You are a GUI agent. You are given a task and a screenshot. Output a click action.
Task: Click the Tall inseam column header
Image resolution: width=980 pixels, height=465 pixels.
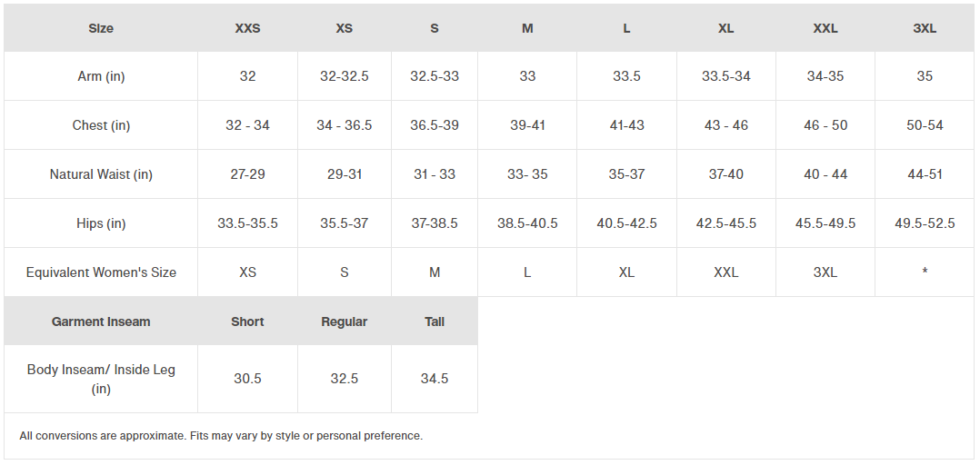[435, 322]
